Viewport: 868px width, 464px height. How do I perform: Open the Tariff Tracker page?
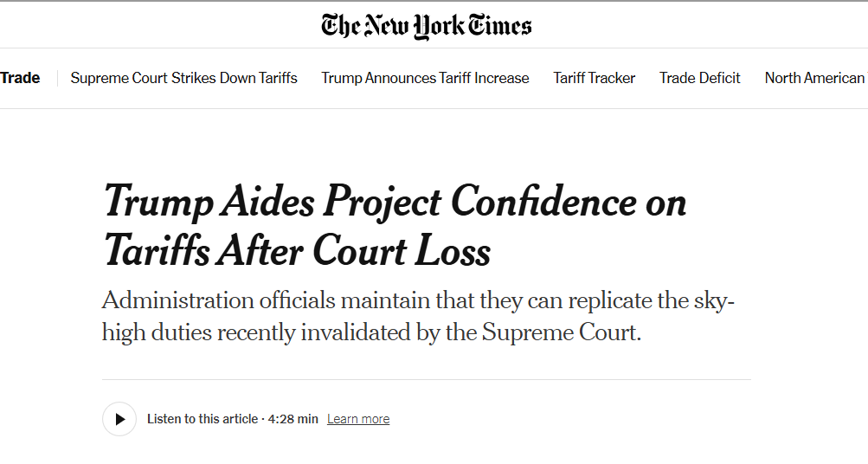tap(594, 78)
